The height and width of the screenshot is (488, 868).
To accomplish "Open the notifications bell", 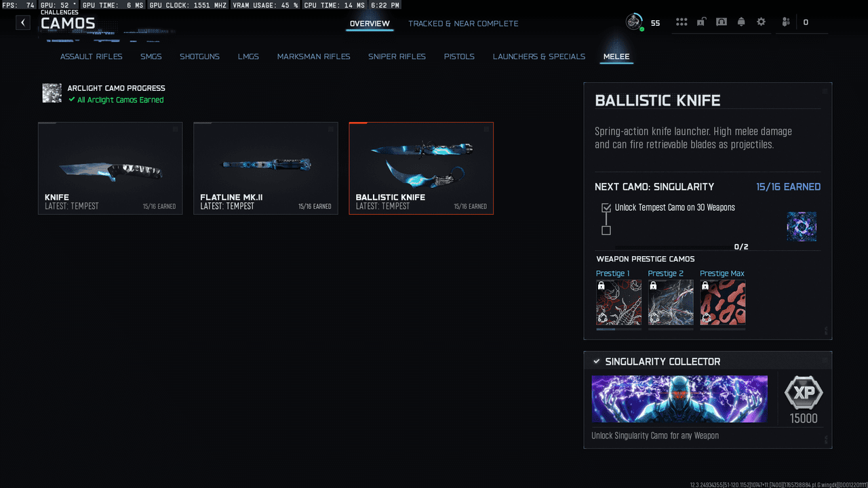I will [741, 22].
